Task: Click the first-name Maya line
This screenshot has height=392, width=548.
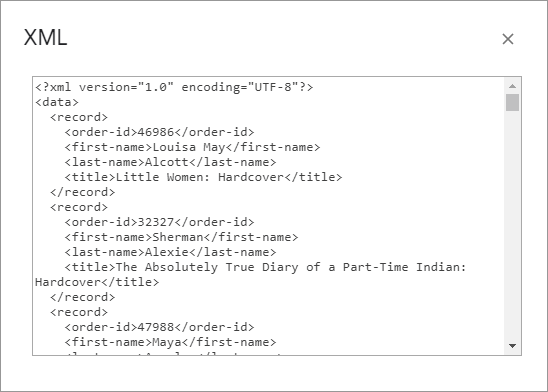Action: tap(170, 342)
